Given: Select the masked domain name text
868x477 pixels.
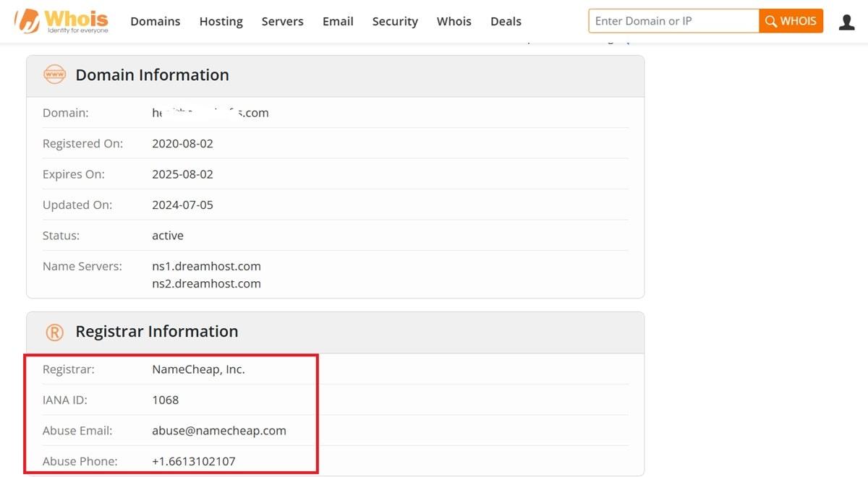Looking at the screenshot, I should click(210, 112).
